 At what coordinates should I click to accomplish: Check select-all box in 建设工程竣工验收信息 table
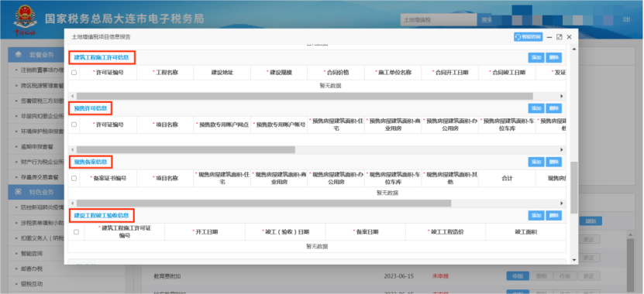(76, 231)
